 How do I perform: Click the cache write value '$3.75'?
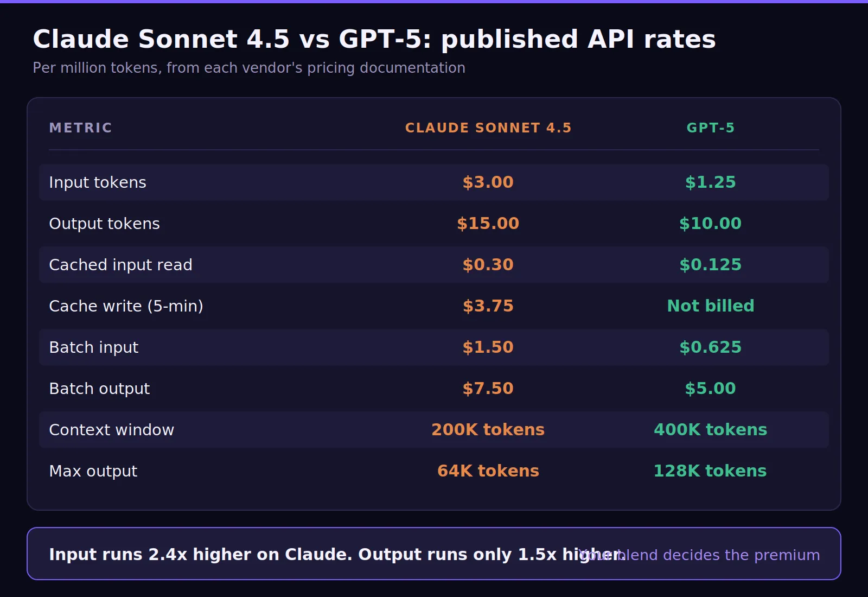(488, 306)
